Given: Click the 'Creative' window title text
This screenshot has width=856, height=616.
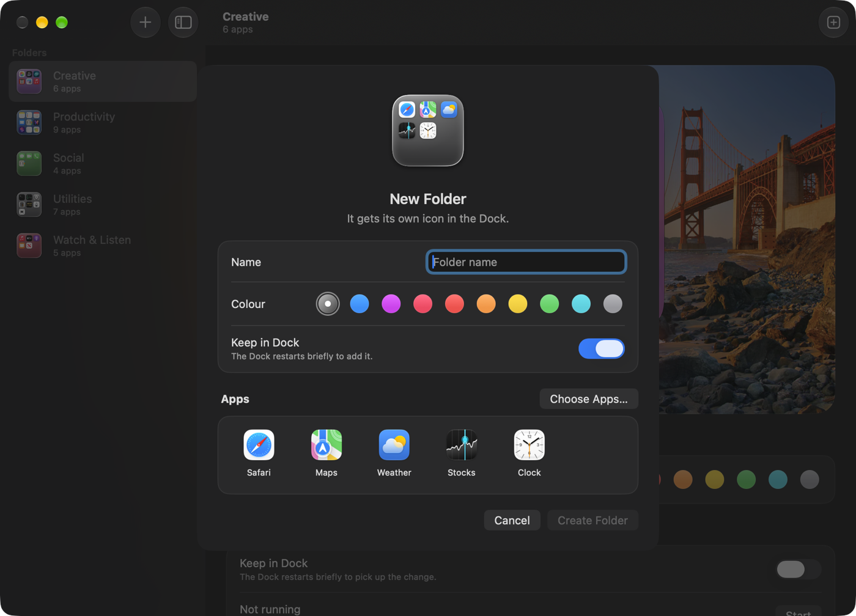Looking at the screenshot, I should [246, 16].
